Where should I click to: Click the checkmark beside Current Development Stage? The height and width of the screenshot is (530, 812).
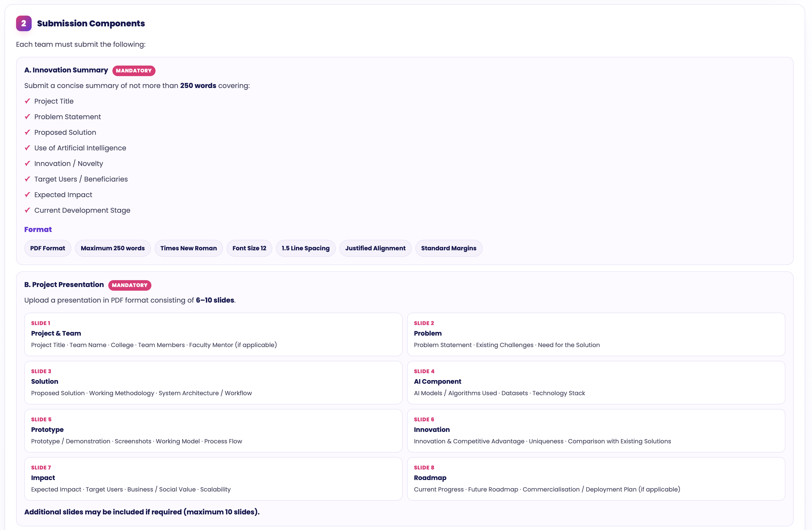[28, 210]
